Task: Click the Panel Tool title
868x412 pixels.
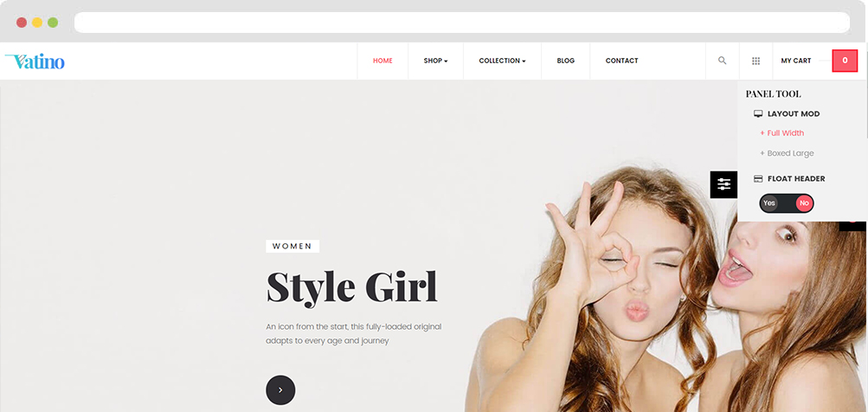Action: [773, 94]
